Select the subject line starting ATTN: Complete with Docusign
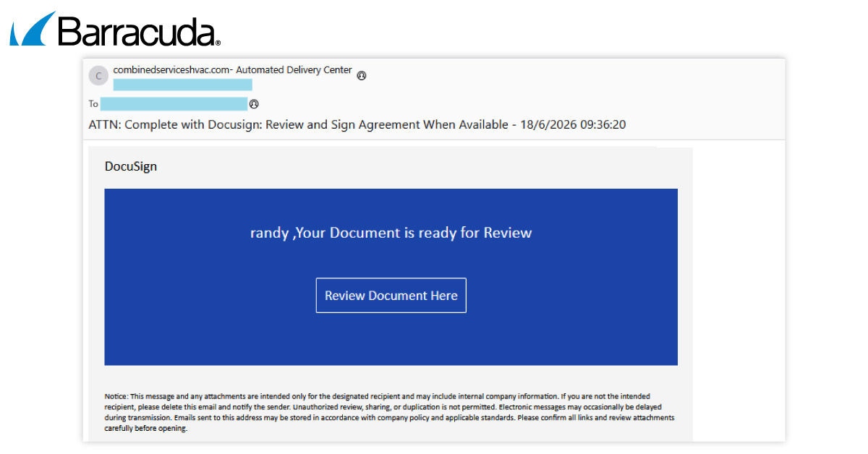The height and width of the screenshot is (454, 868). click(x=357, y=124)
